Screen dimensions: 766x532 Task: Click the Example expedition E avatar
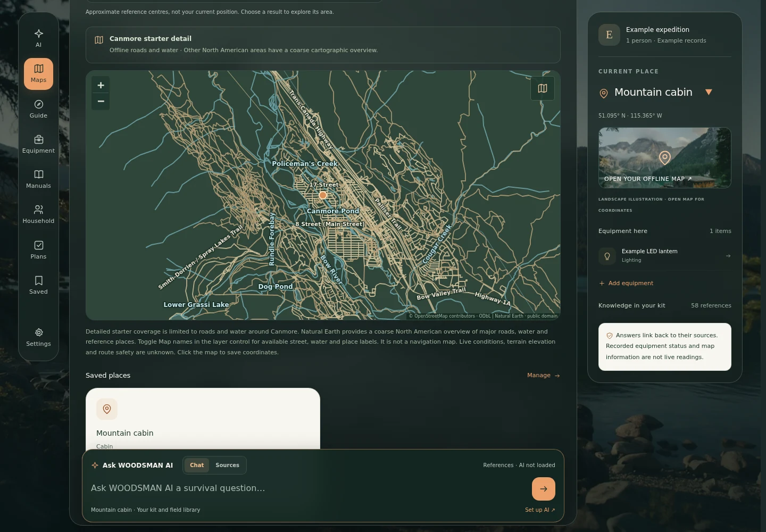pos(609,35)
